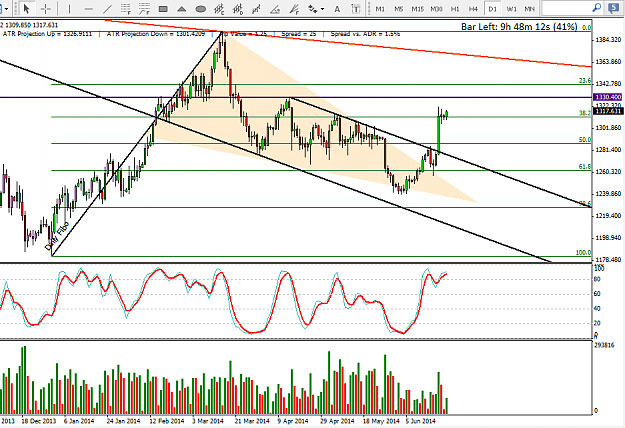Switch chart to M1 timeframe
The image size is (625, 428).
(x=380, y=8)
